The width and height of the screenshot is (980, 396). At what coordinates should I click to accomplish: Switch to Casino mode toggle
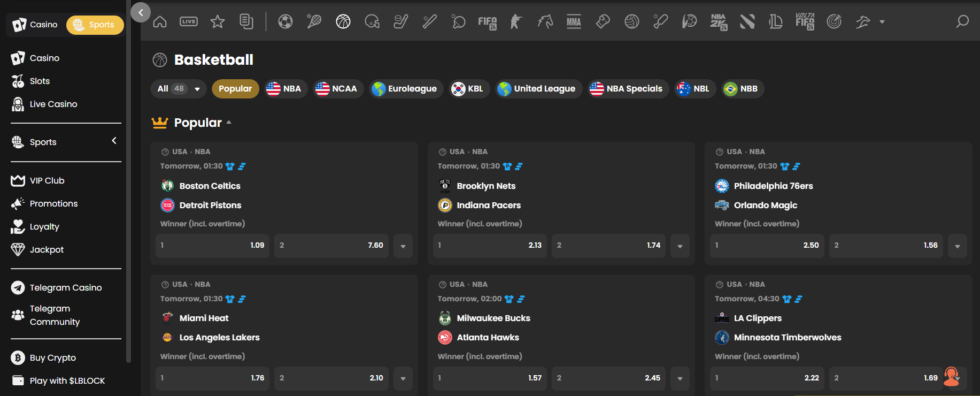pyautogui.click(x=35, y=25)
